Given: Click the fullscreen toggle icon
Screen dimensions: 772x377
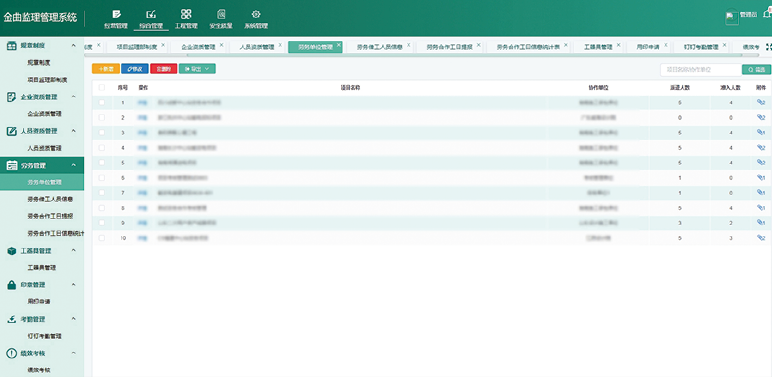Looking at the screenshot, I should 768,46.
